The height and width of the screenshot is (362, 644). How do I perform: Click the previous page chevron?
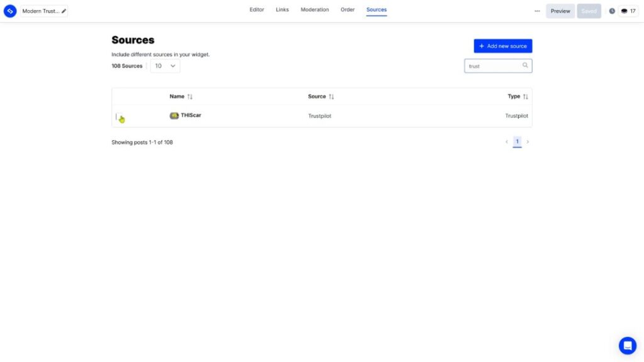tap(506, 141)
